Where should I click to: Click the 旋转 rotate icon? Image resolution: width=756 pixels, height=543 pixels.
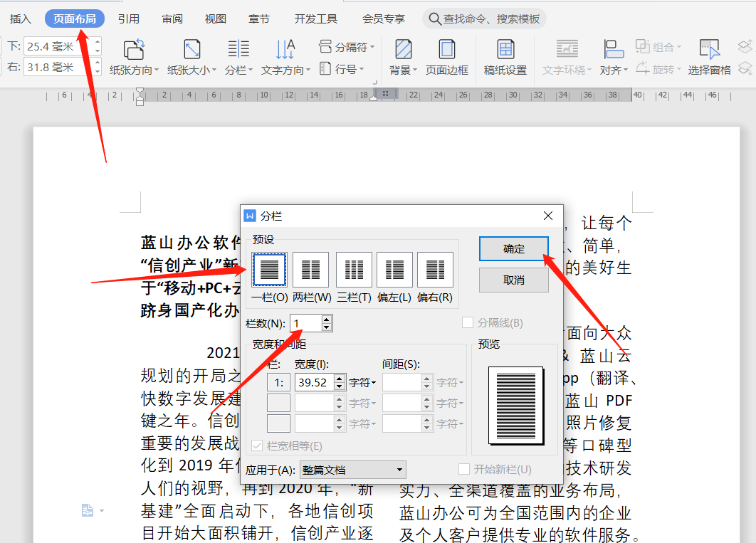coord(643,68)
